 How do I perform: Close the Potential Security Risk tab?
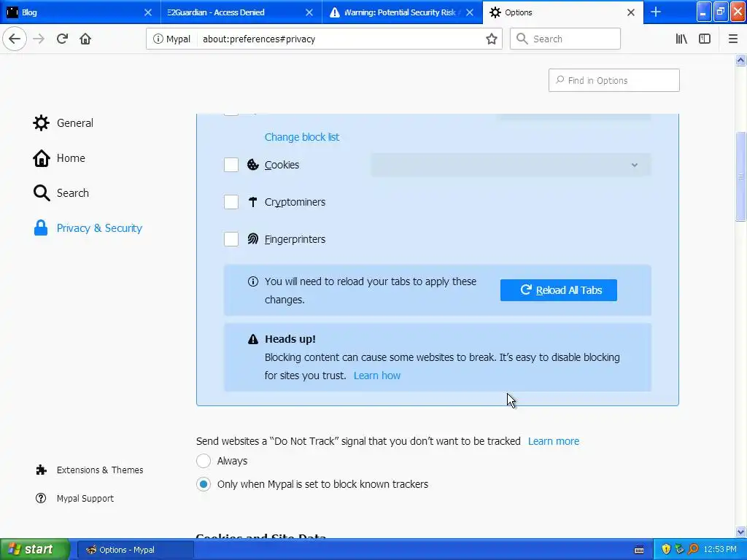[470, 12]
